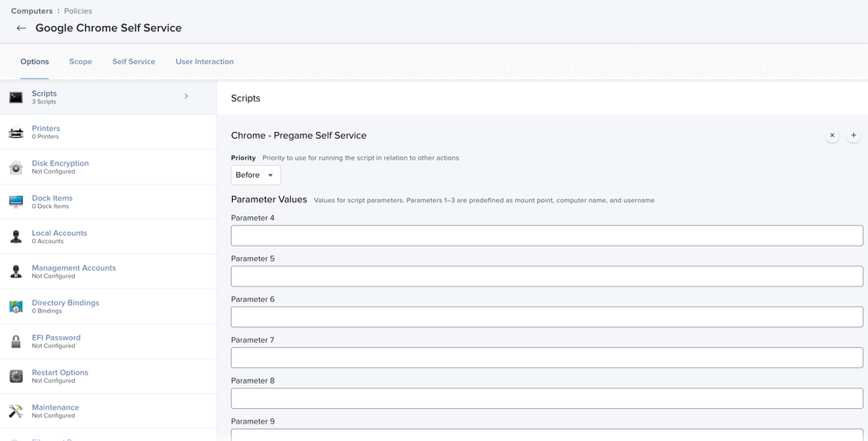
Task: Click the Directory Bindings icon
Action: (16, 306)
